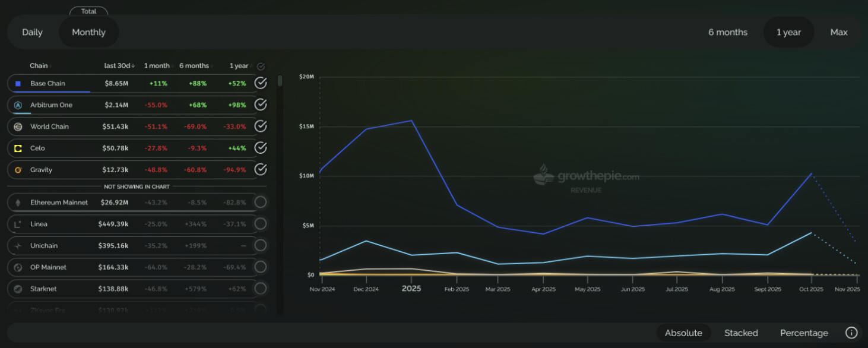This screenshot has width=868, height=348.
Task: Click the $449.39k Linea value
Action: (x=113, y=224)
